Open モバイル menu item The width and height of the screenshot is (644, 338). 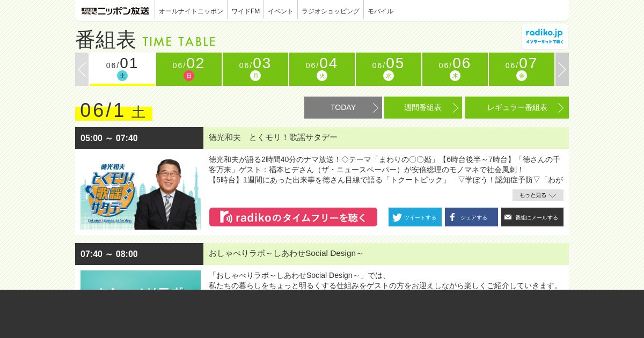click(x=380, y=11)
